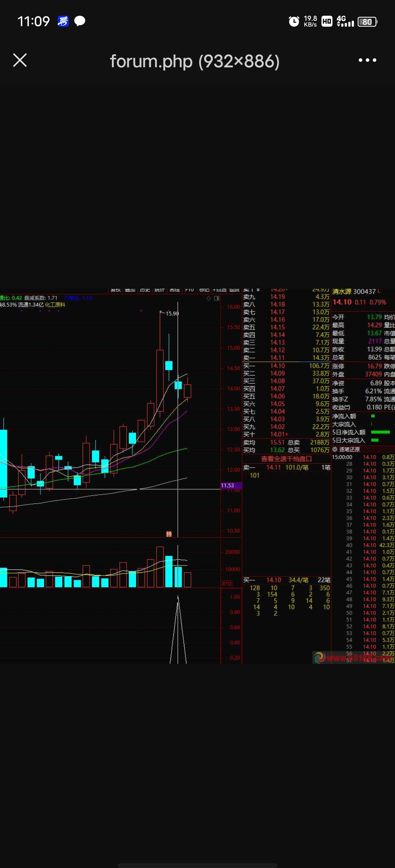Click the diamond icon atop the chart
395x868 pixels.
pyautogui.click(x=209, y=298)
